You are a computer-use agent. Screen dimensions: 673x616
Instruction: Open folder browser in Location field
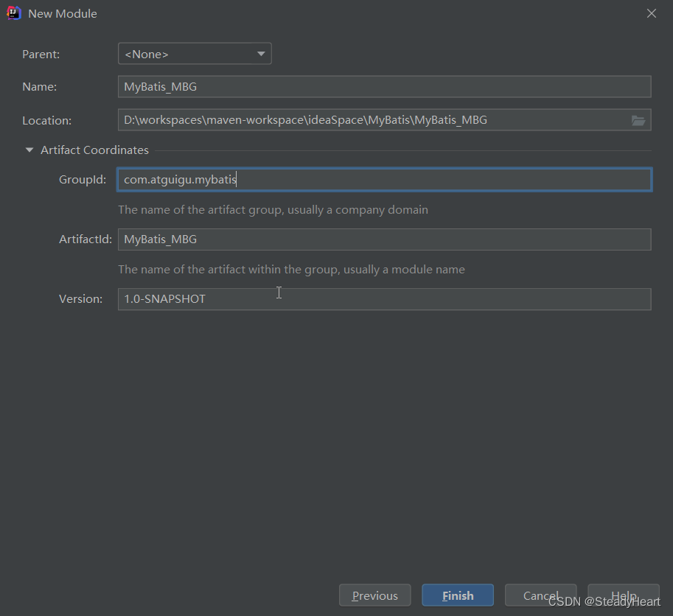point(638,121)
